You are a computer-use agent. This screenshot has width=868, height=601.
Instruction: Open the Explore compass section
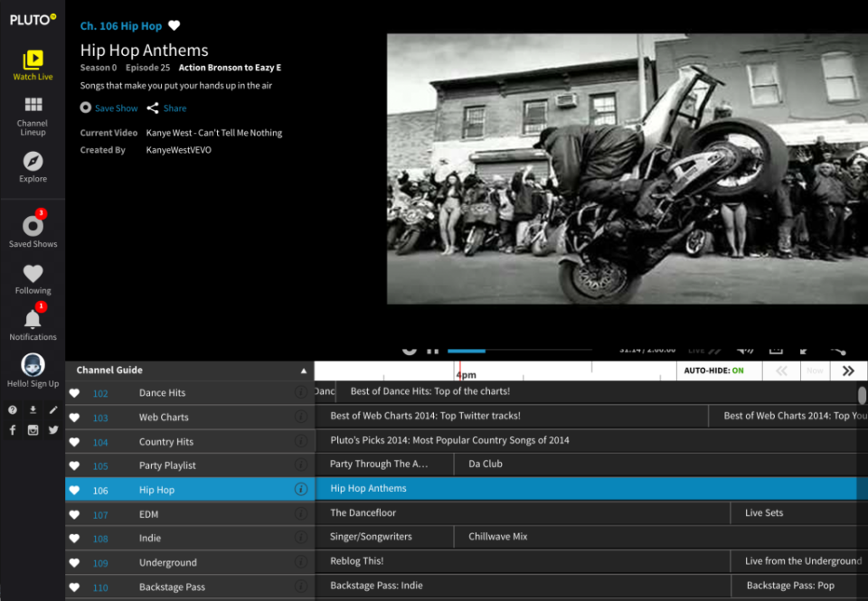pyautogui.click(x=33, y=167)
